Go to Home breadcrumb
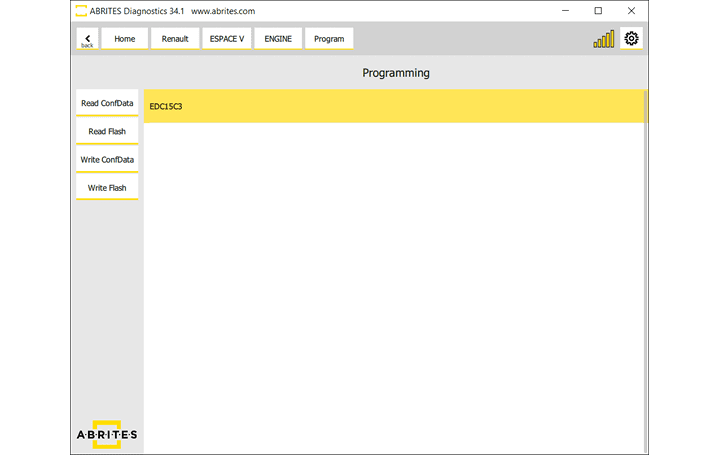The width and height of the screenshot is (719, 455). [x=125, y=39]
